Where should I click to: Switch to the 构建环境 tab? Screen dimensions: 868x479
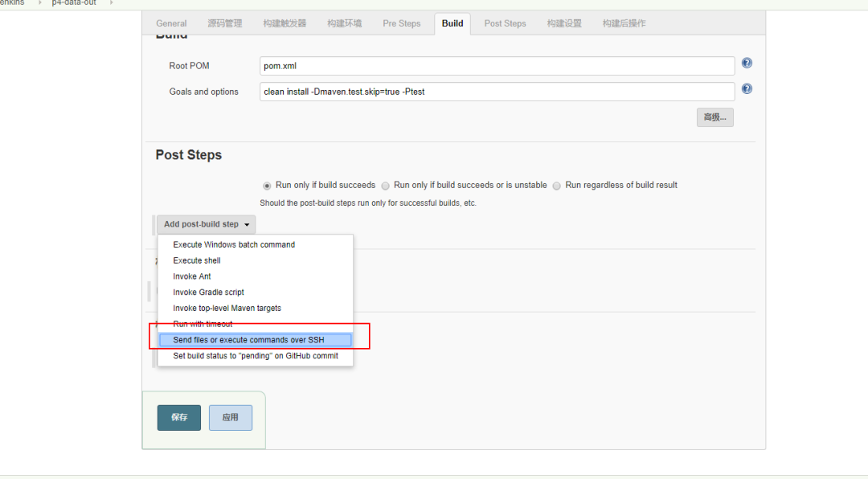(x=344, y=23)
